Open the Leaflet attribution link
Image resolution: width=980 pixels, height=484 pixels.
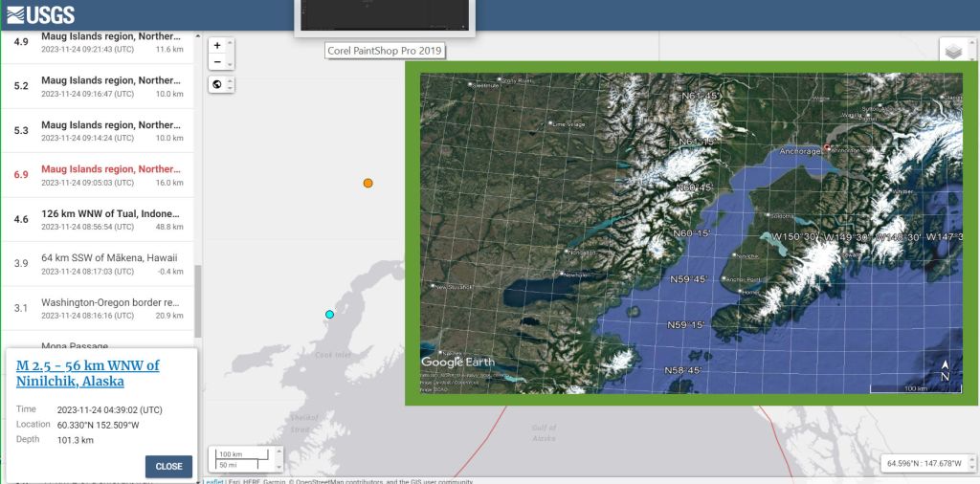click(x=213, y=481)
